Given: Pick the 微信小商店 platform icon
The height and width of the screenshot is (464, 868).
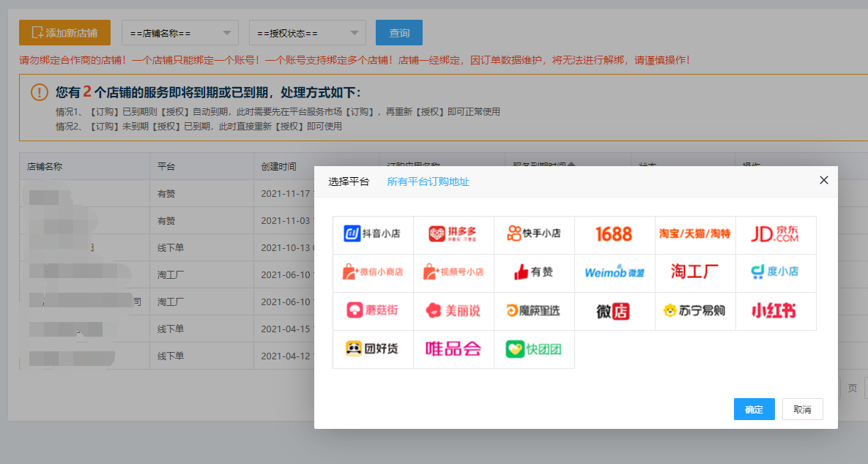Looking at the screenshot, I should point(373,272).
